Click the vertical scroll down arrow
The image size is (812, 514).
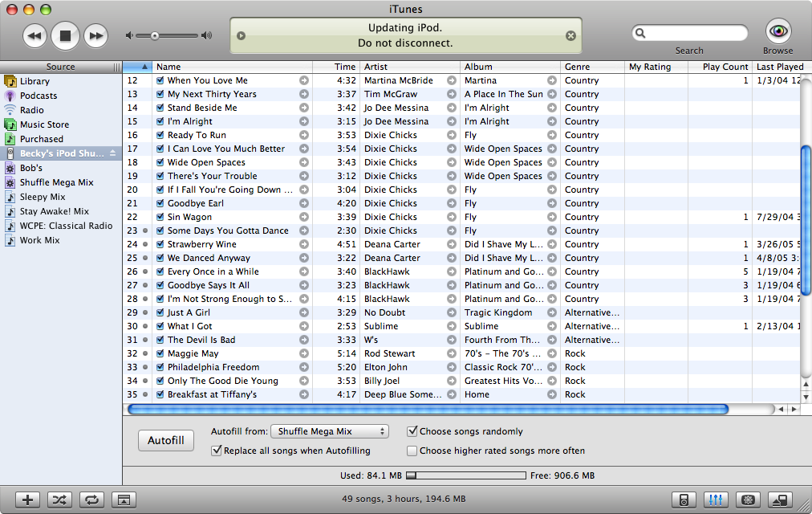click(806, 397)
